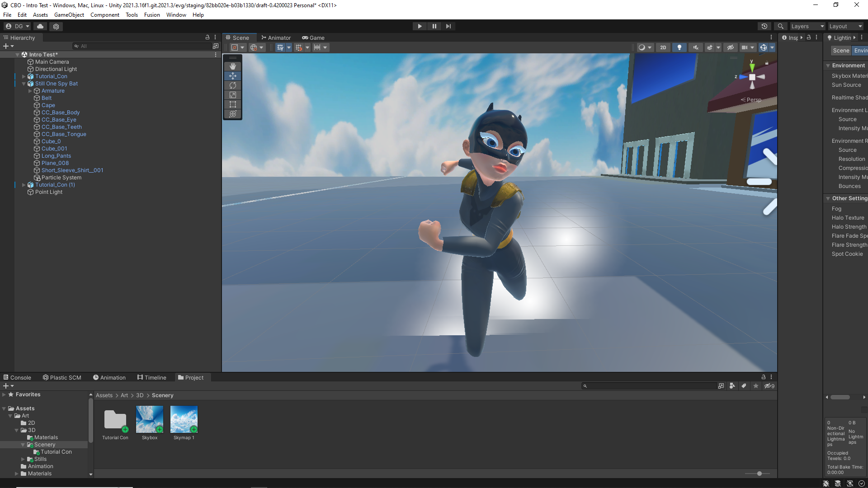The image size is (868, 488).
Task: Open Version Control toolbar icon
Action: pyautogui.click(x=56, y=26)
